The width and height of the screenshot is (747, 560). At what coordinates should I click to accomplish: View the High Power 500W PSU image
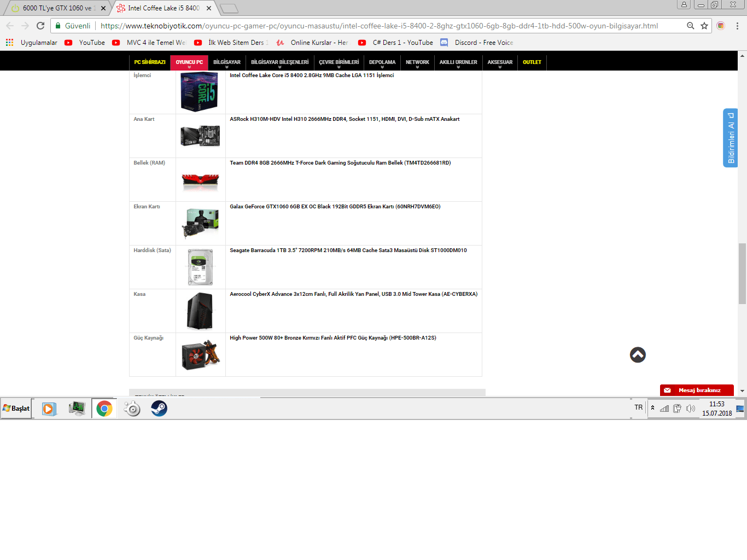200,354
